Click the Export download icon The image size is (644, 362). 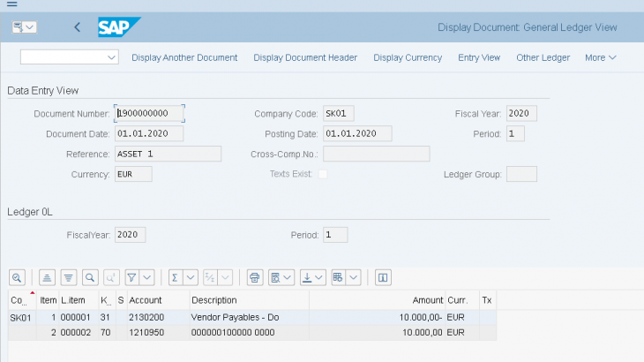[307, 278]
